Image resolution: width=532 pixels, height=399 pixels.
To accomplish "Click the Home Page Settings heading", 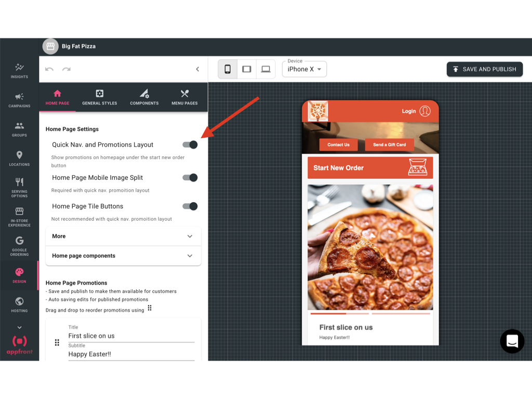I will click(72, 129).
